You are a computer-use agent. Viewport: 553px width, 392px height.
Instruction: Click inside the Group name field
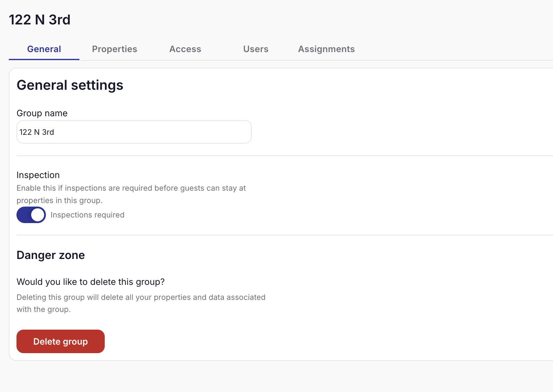(x=134, y=132)
